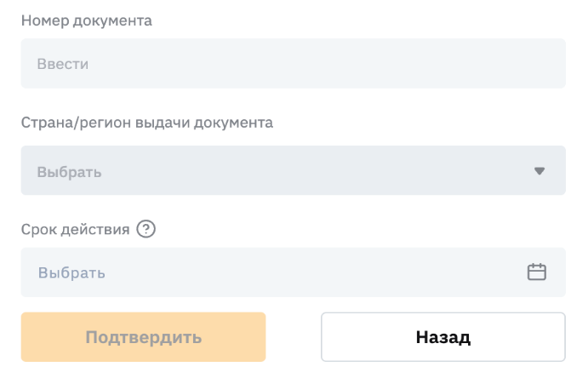
Task: Submit form with orange Подтвердить button
Action: (x=143, y=337)
